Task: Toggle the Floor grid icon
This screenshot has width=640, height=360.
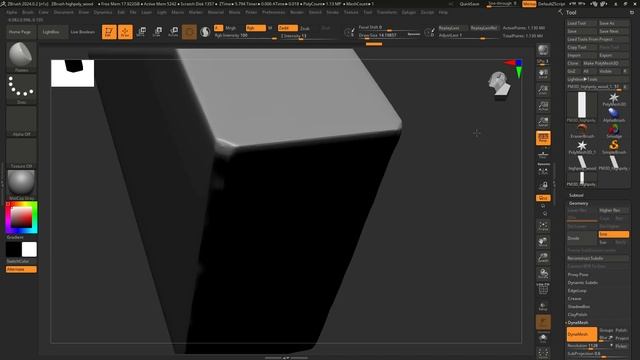Action: click(543, 155)
